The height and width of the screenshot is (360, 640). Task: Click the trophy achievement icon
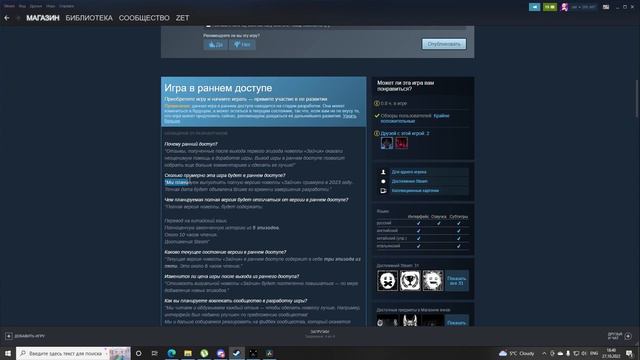click(410, 280)
